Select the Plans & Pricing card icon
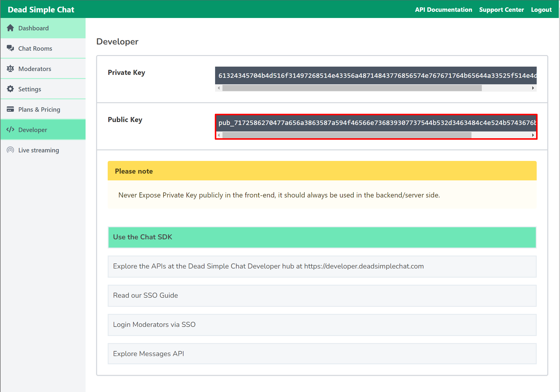 click(x=11, y=109)
